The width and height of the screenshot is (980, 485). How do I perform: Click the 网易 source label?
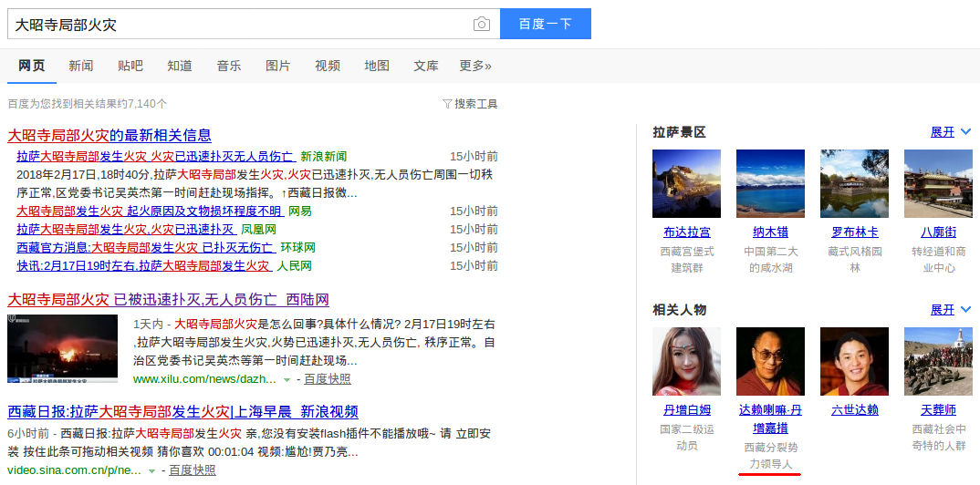(300, 211)
